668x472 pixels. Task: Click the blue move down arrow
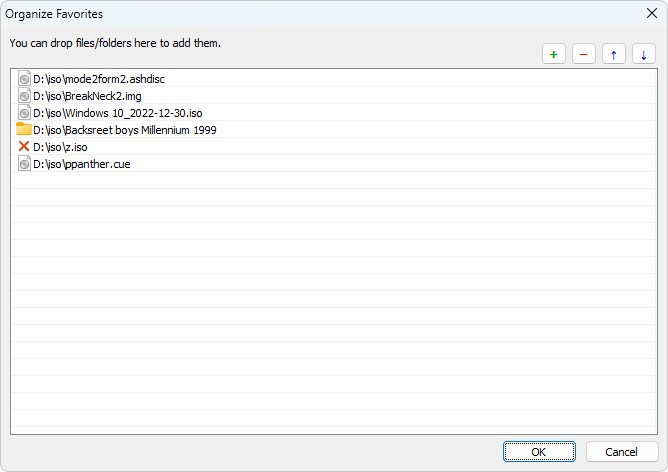pyautogui.click(x=644, y=54)
